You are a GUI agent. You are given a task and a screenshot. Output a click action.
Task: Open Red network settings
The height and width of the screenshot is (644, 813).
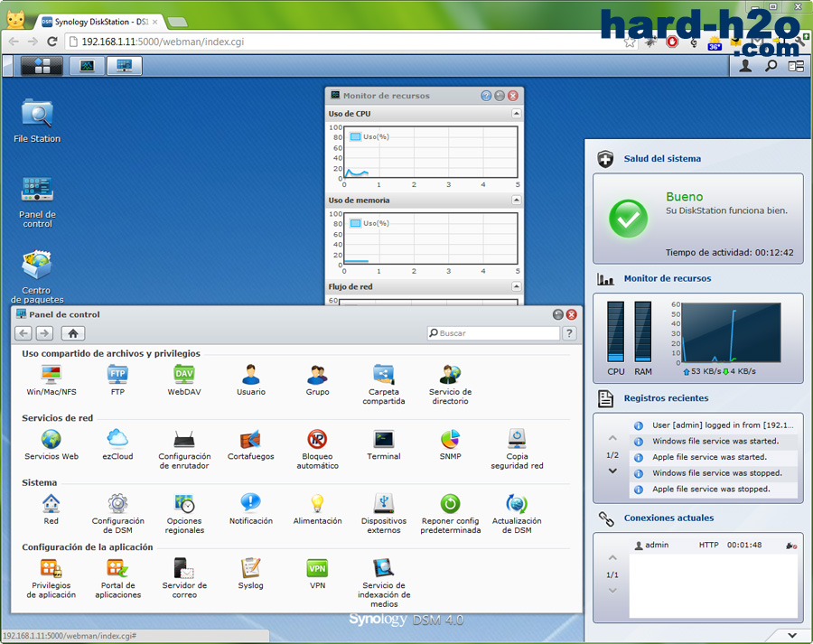pyautogui.click(x=51, y=509)
